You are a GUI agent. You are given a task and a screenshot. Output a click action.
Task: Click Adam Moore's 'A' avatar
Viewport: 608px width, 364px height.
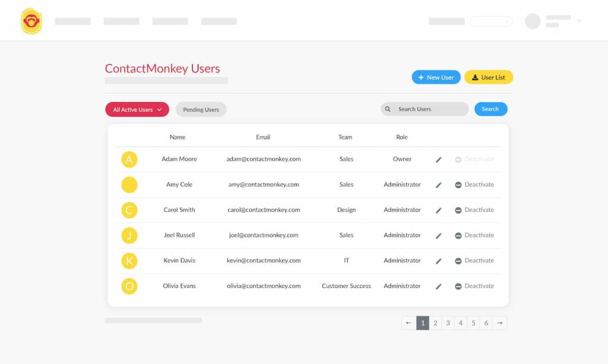129,159
